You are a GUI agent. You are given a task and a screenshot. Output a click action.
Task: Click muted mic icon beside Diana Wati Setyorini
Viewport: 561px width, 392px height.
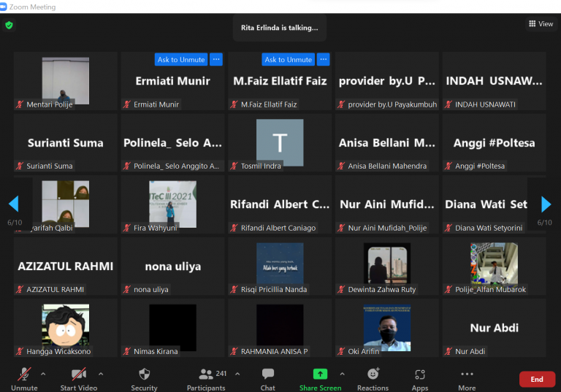(x=449, y=228)
